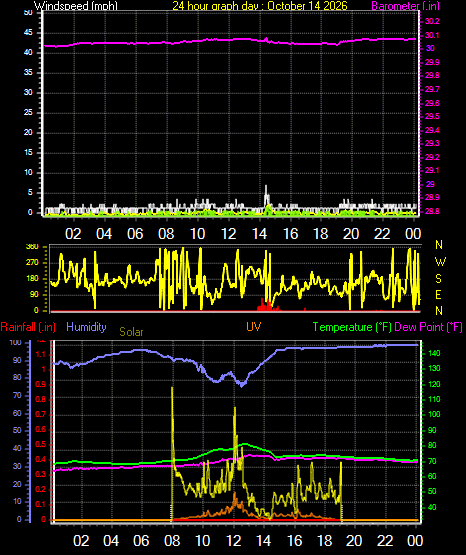Click the 29.5 barometer axis value
The width and height of the screenshot is (466, 555).
(432, 116)
